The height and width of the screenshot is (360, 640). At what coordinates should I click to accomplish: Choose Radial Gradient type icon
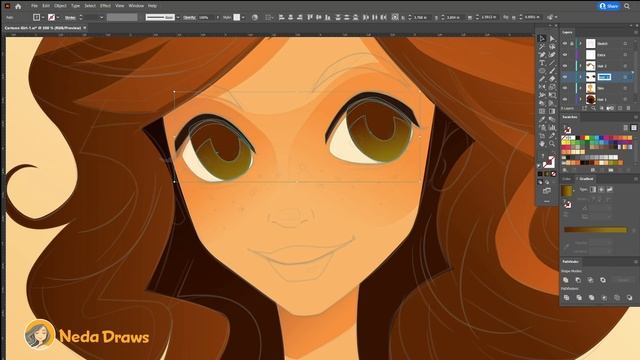pos(601,189)
